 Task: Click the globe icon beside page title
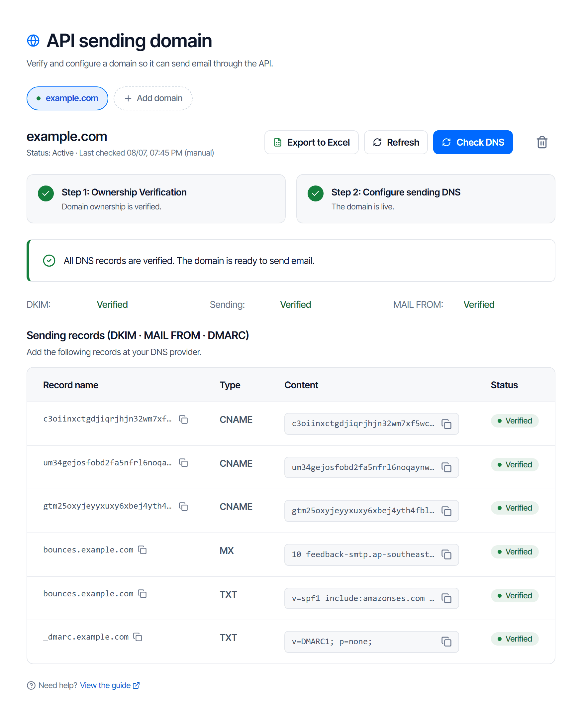tap(33, 41)
